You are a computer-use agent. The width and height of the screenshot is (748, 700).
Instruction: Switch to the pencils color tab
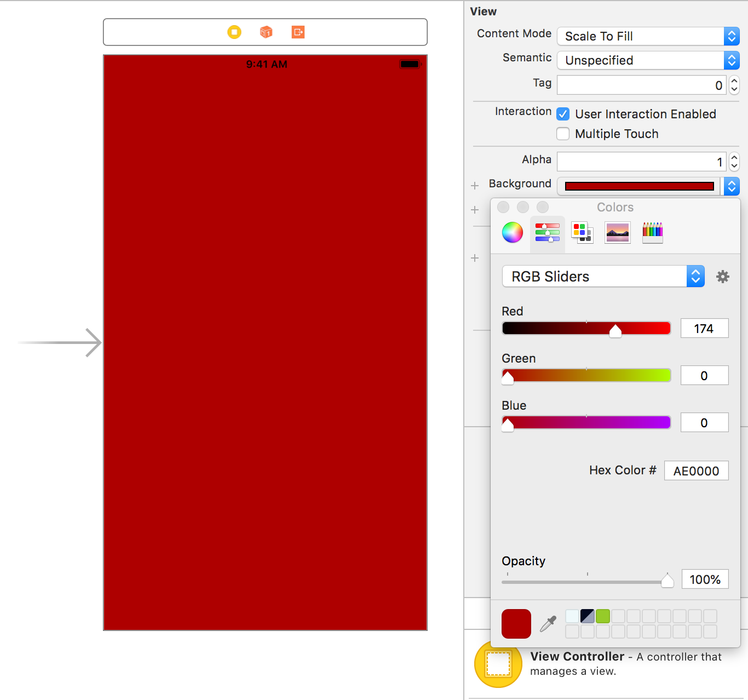click(x=653, y=233)
